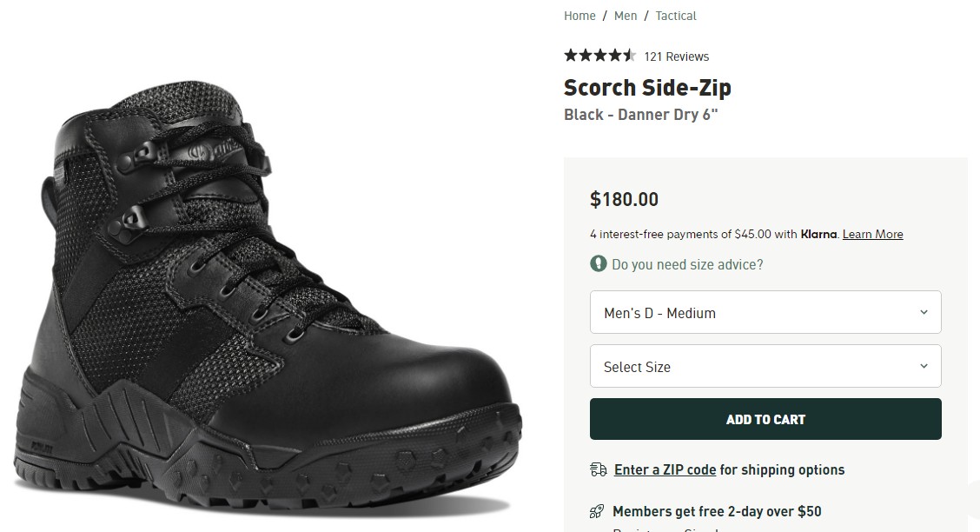The image size is (980, 532).
Task: Open the "Do you need size advice?" link
Action: click(x=687, y=264)
